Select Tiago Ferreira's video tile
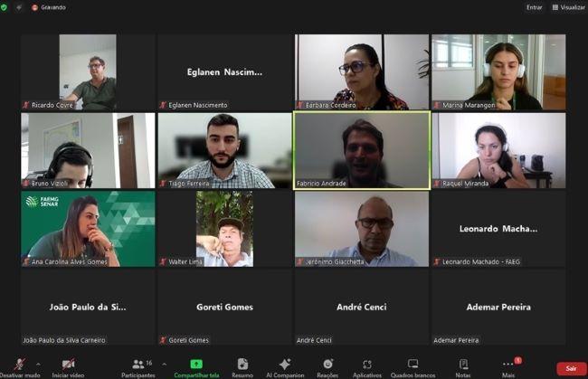Viewport: 588px width, 379px height. coord(224,150)
